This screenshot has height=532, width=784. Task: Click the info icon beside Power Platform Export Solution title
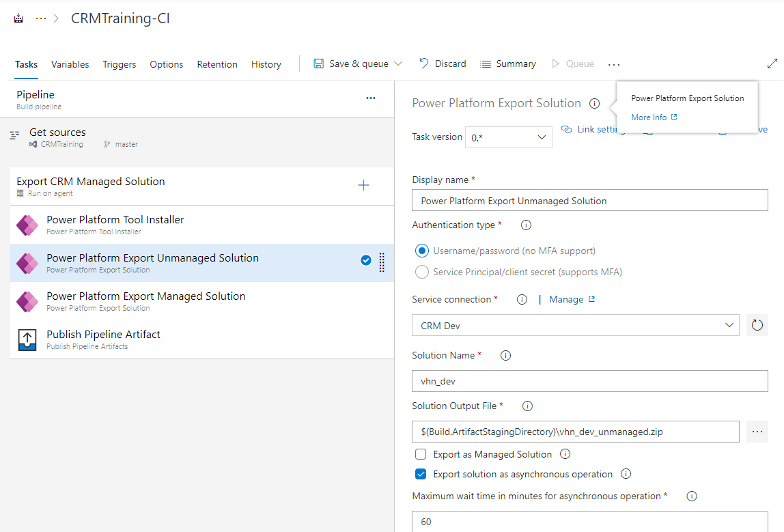(x=595, y=104)
